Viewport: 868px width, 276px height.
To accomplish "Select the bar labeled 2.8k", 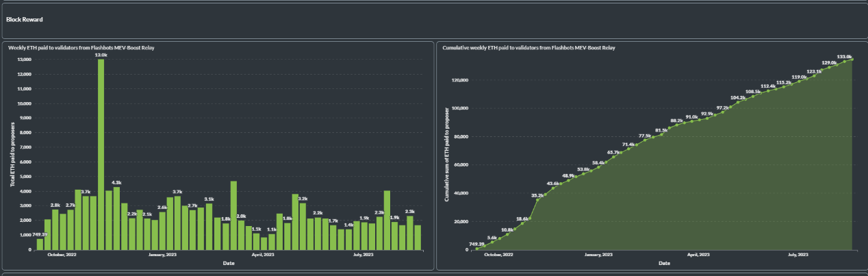I will 55,229.
